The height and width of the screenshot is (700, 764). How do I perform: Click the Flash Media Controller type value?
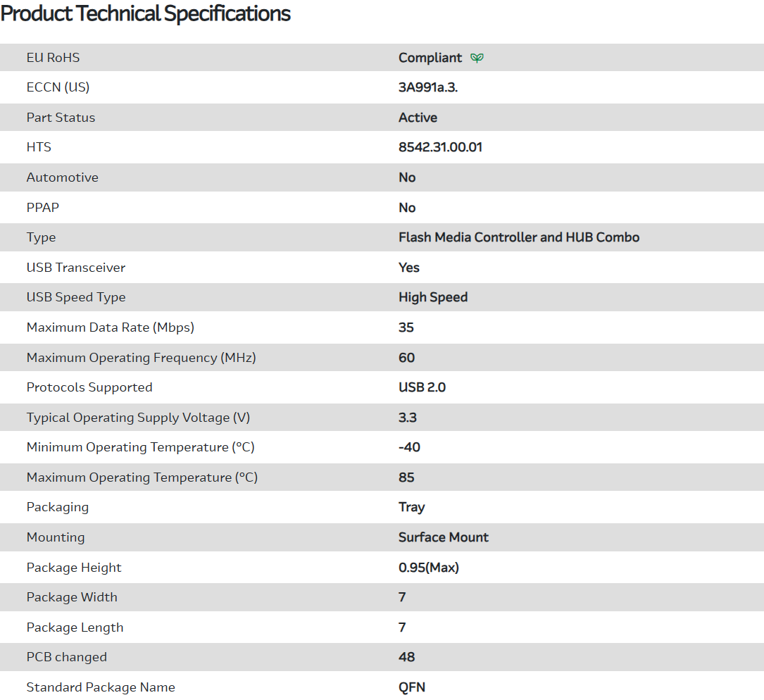pyautogui.click(x=519, y=237)
